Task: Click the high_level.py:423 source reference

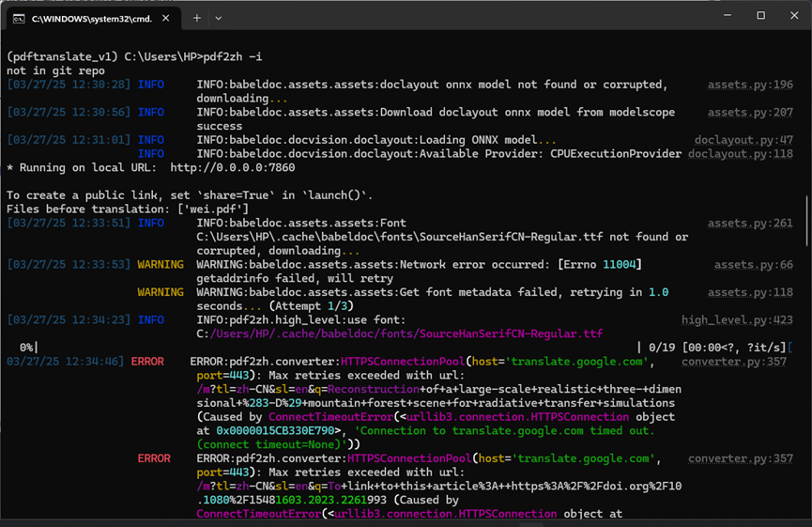Action: click(x=737, y=319)
